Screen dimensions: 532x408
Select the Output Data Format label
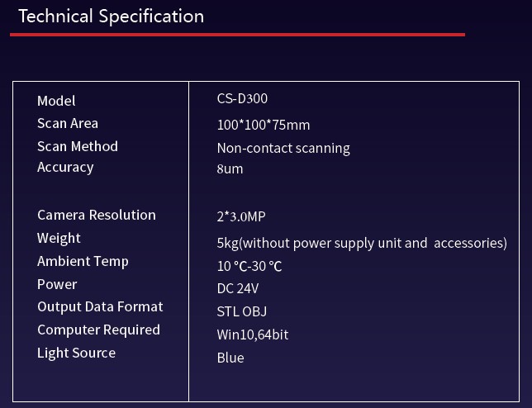(x=100, y=306)
